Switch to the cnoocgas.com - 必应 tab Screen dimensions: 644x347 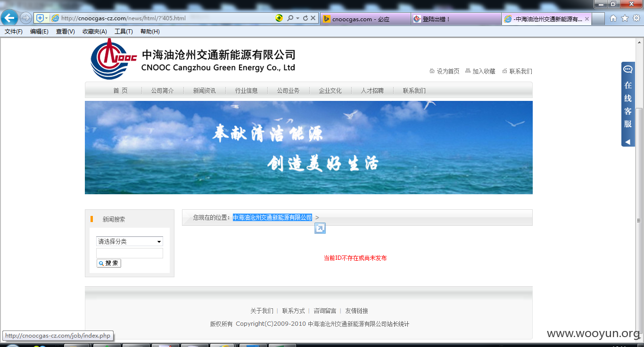(365, 19)
